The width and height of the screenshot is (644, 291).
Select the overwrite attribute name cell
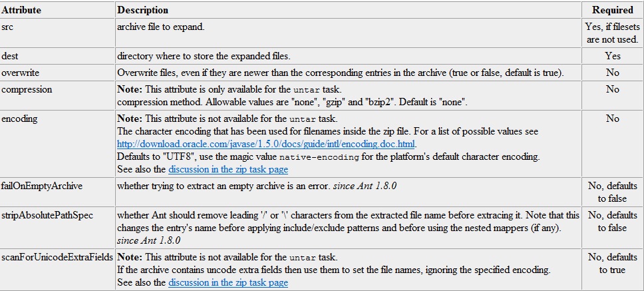pyautogui.click(x=57, y=73)
